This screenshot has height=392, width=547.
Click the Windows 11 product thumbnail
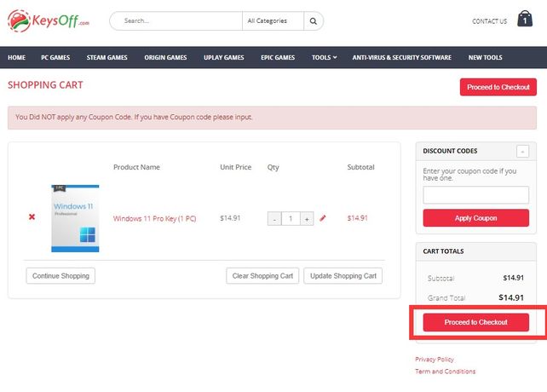(x=75, y=218)
